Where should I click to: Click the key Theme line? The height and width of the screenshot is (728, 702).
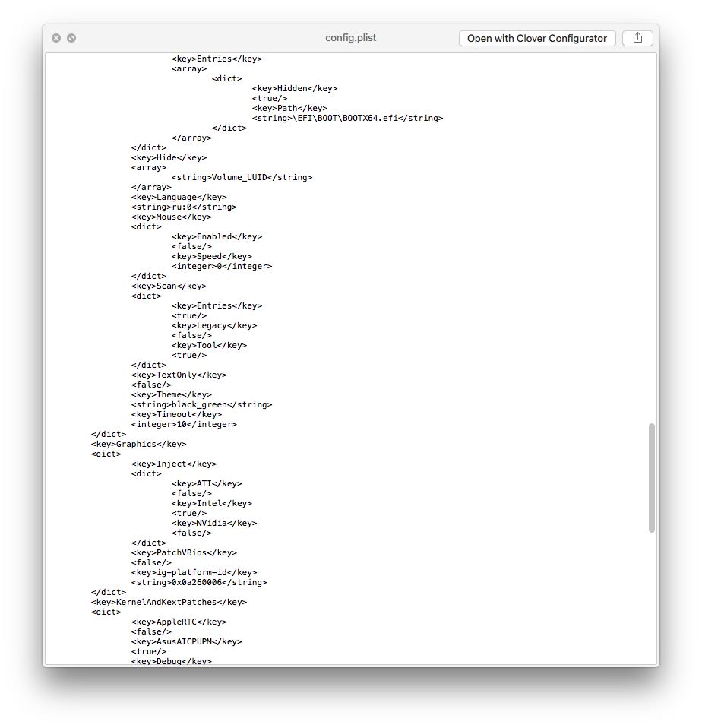(x=172, y=394)
